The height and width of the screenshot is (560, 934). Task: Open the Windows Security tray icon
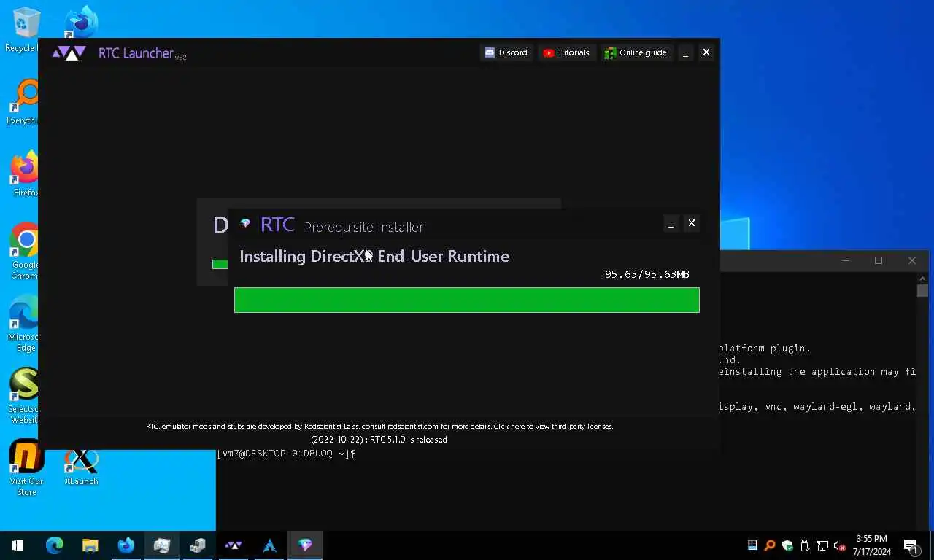pyautogui.click(x=787, y=545)
